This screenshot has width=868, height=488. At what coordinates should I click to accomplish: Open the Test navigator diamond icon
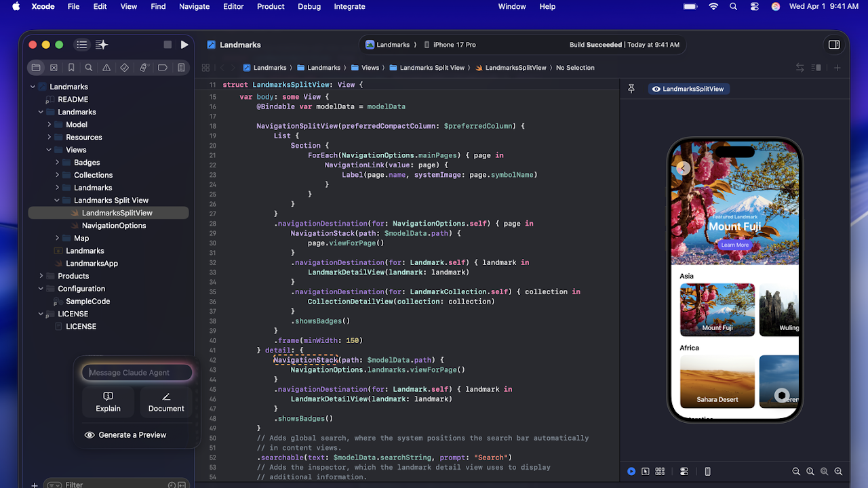pos(124,68)
